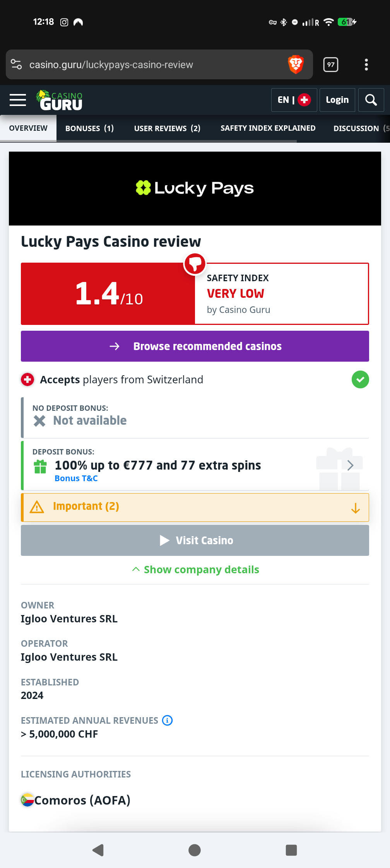Open the browser tab switcher showing 97
390x868 pixels.
coord(330,65)
